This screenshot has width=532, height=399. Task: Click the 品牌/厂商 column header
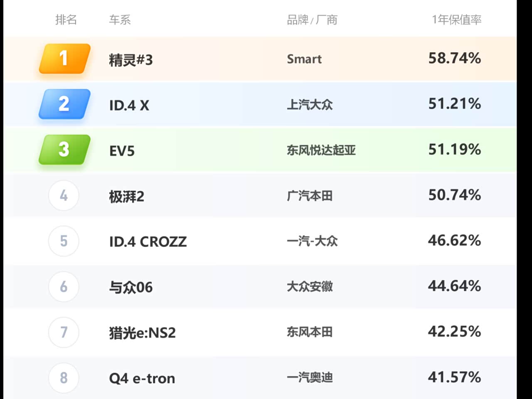point(312,20)
